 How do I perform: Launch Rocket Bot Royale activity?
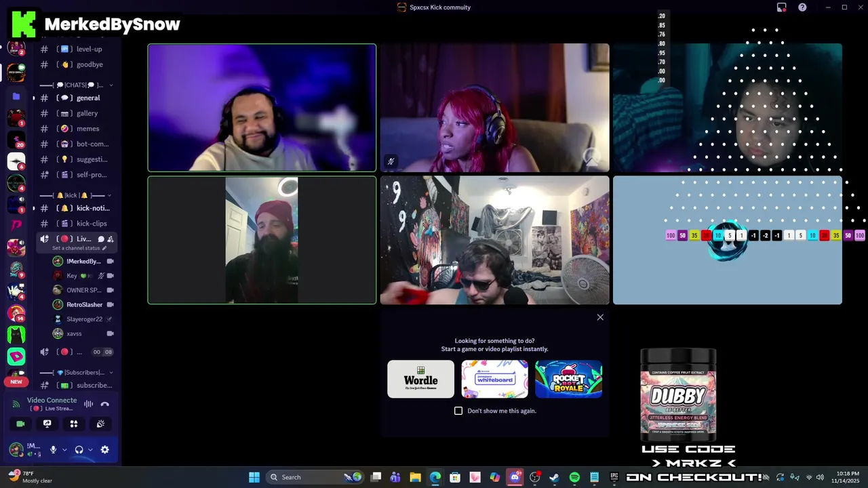coord(568,379)
